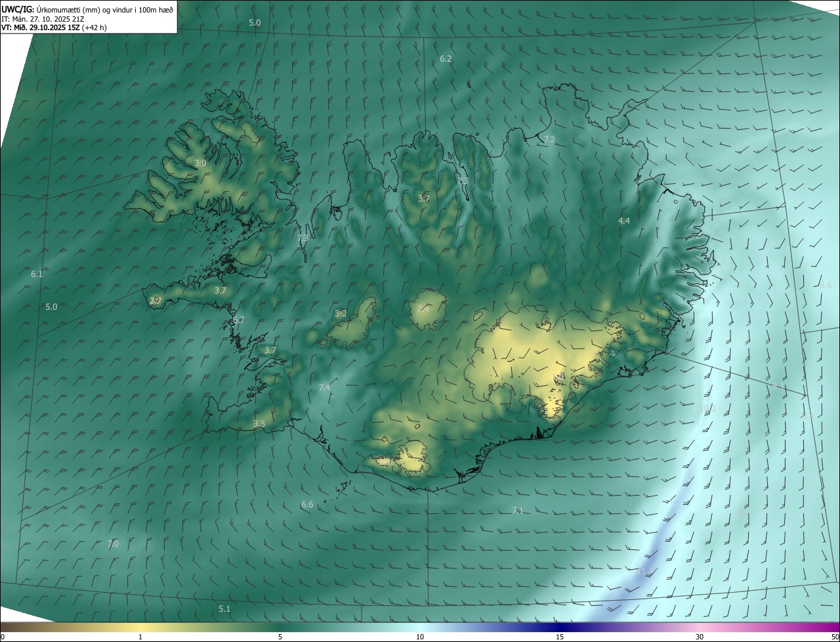Select the colorbar tick label 15
The width and height of the screenshot is (840, 642).
coord(560,637)
